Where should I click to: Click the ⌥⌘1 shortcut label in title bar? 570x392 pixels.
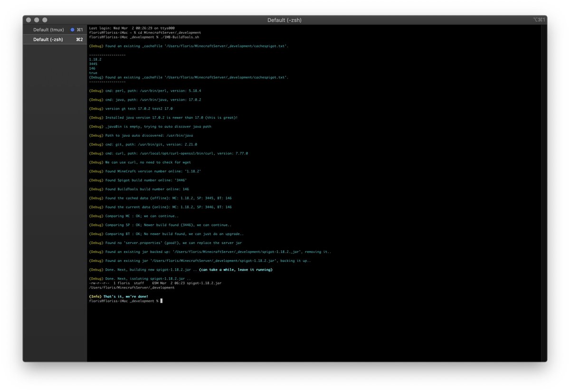tap(539, 20)
